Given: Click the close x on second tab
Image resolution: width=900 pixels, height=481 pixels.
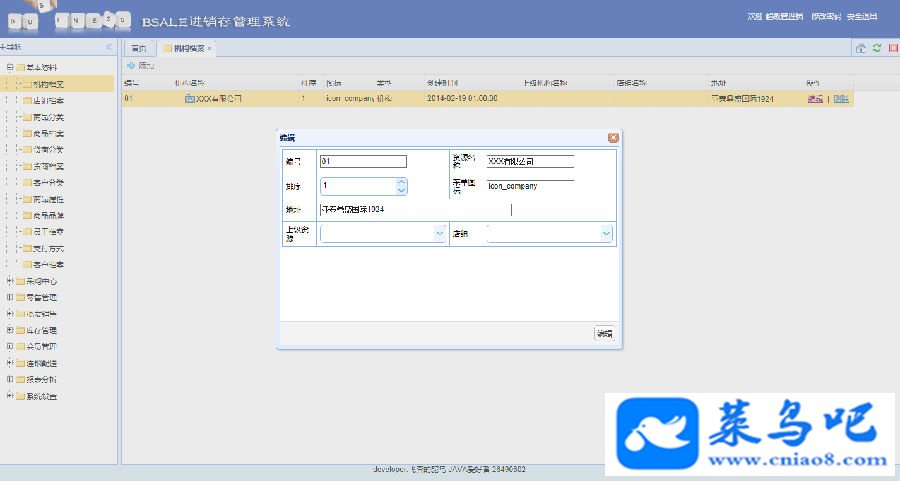Looking at the screenshot, I should click(210, 49).
